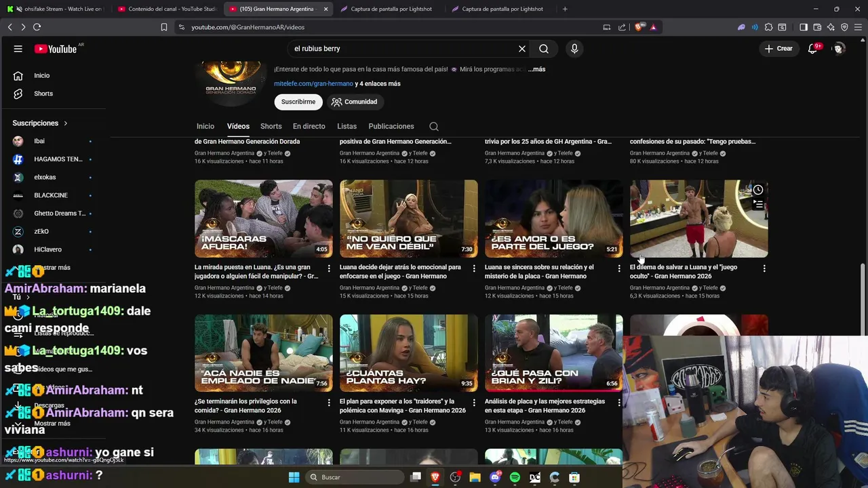Screen dimensions: 868x488
Task: Open OBS Studio from the taskbar
Action: point(455,477)
